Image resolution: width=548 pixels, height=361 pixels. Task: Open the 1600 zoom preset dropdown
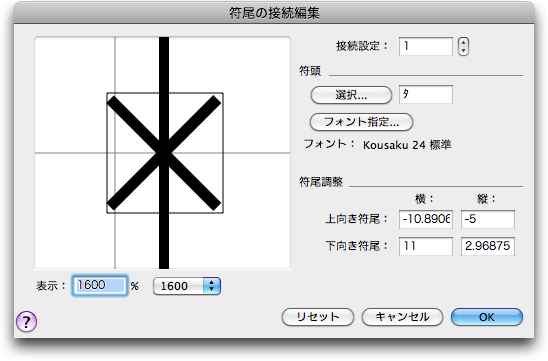[187, 286]
